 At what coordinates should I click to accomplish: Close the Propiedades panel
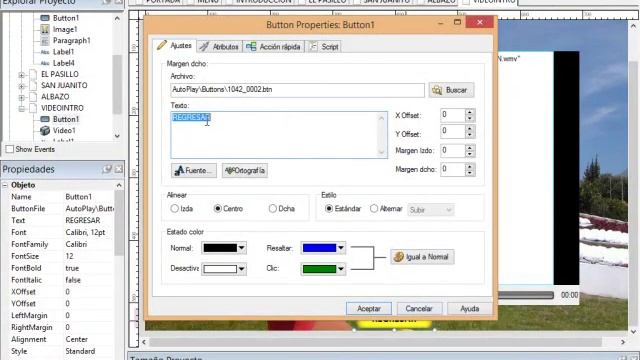(x=118, y=169)
